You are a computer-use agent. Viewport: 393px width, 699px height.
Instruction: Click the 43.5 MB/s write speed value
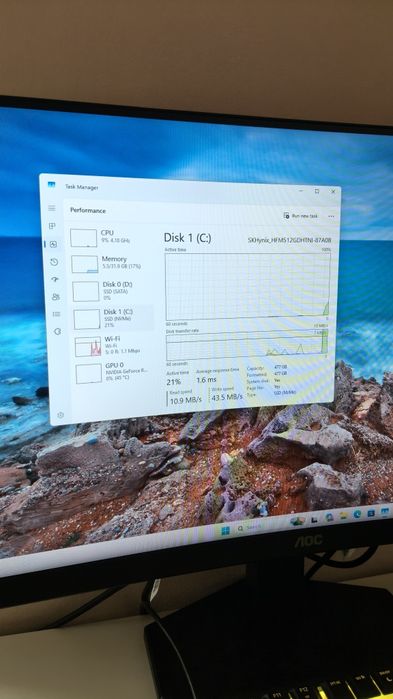pos(227,397)
